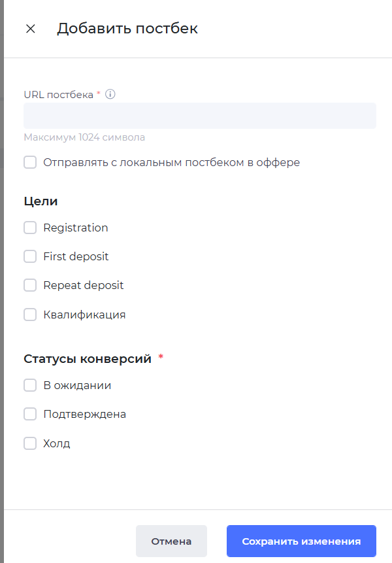Check the Подтверждена status checkbox
The width and height of the screenshot is (392, 563).
coord(30,414)
